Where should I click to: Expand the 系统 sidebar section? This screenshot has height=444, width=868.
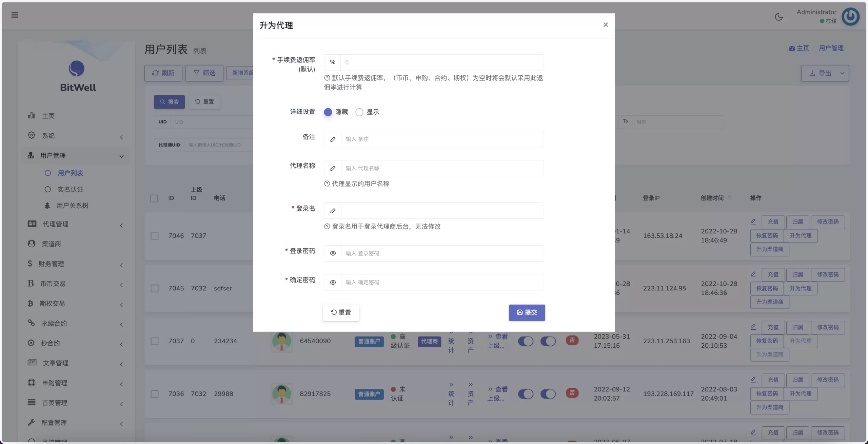click(75, 135)
